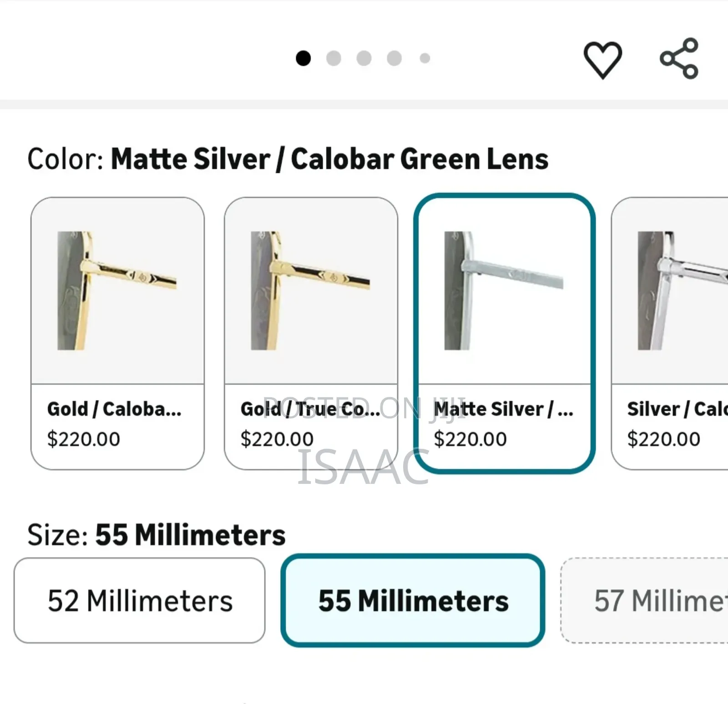Viewport: 728px width, 704px height.
Task: Tap the heart favorite icon
Action: coord(602,60)
